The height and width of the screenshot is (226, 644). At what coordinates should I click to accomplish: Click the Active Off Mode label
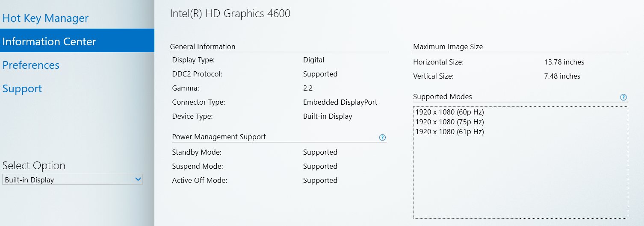tap(199, 180)
